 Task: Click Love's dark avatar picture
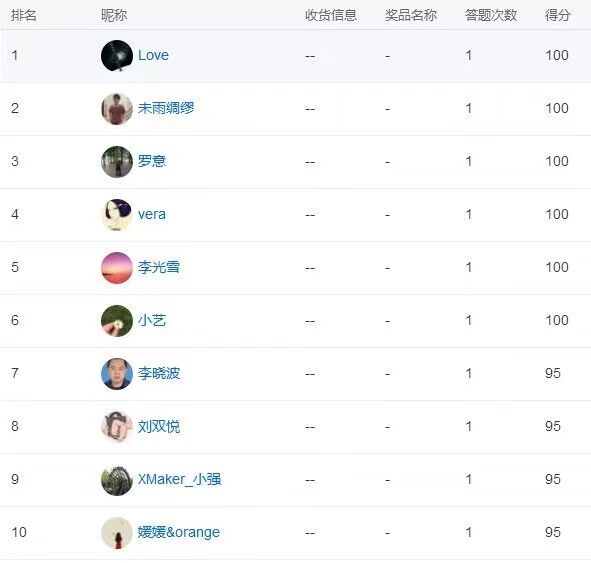point(117,55)
